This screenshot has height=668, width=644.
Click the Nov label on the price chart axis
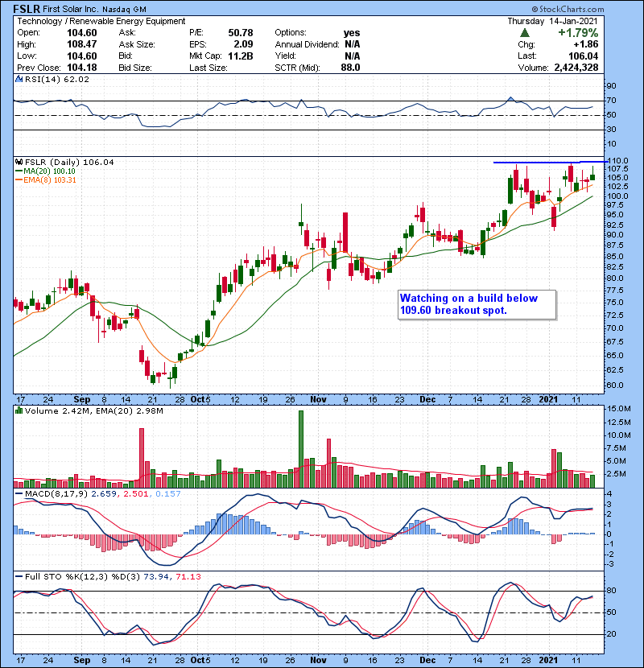pyautogui.click(x=318, y=399)
